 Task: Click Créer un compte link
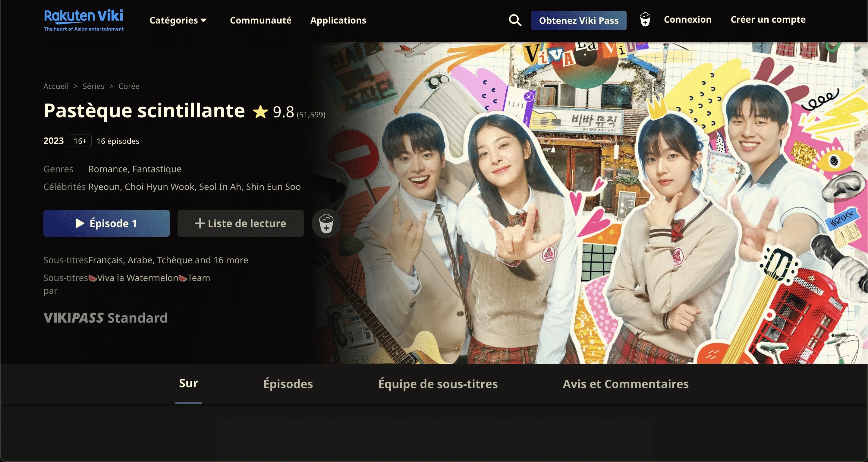click(768, 20)
